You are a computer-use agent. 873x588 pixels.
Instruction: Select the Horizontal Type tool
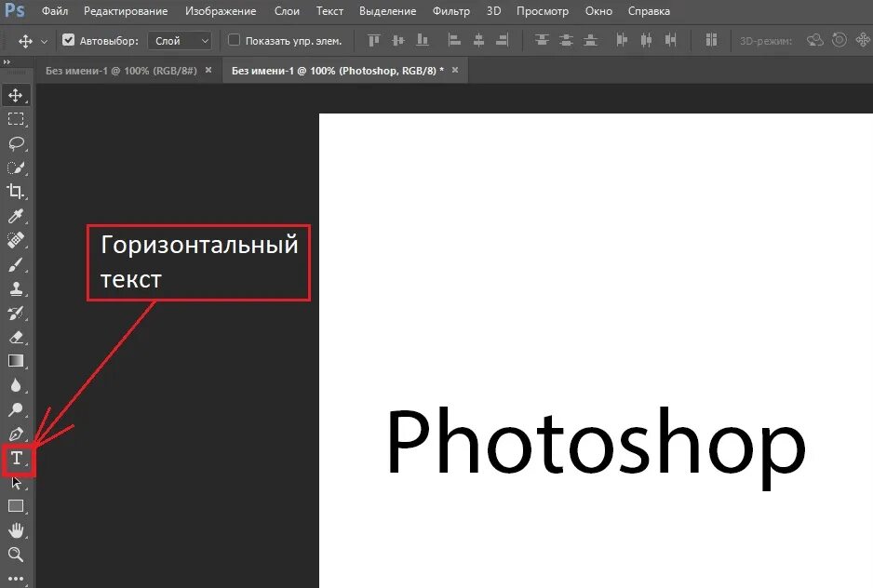click(17, 459)
